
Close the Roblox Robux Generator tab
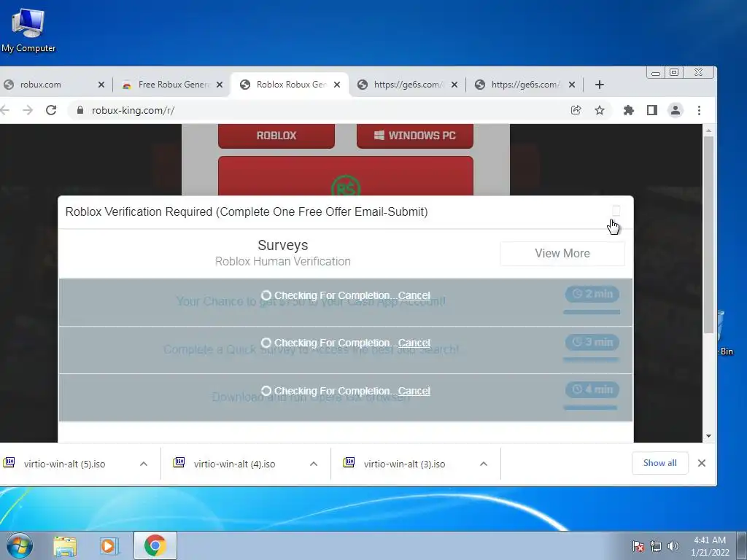[x=337, y=85]
